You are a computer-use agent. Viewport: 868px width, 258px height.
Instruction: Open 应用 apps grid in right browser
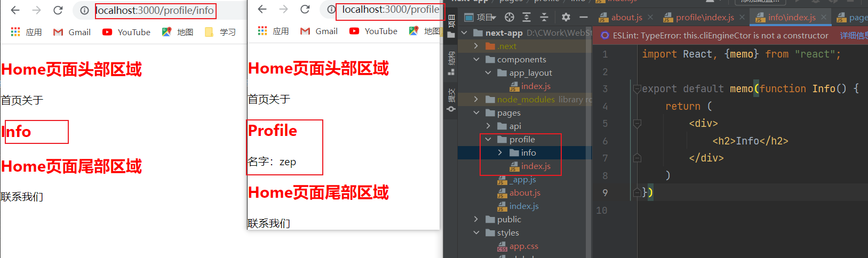(273, 31)
